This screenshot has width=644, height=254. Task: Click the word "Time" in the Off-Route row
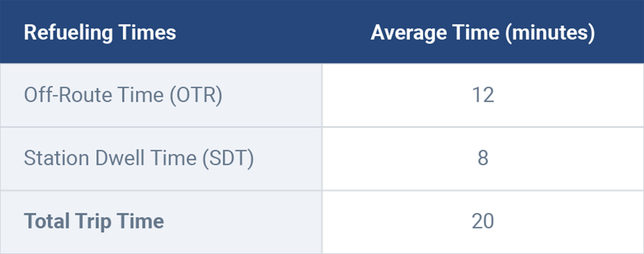140,95
